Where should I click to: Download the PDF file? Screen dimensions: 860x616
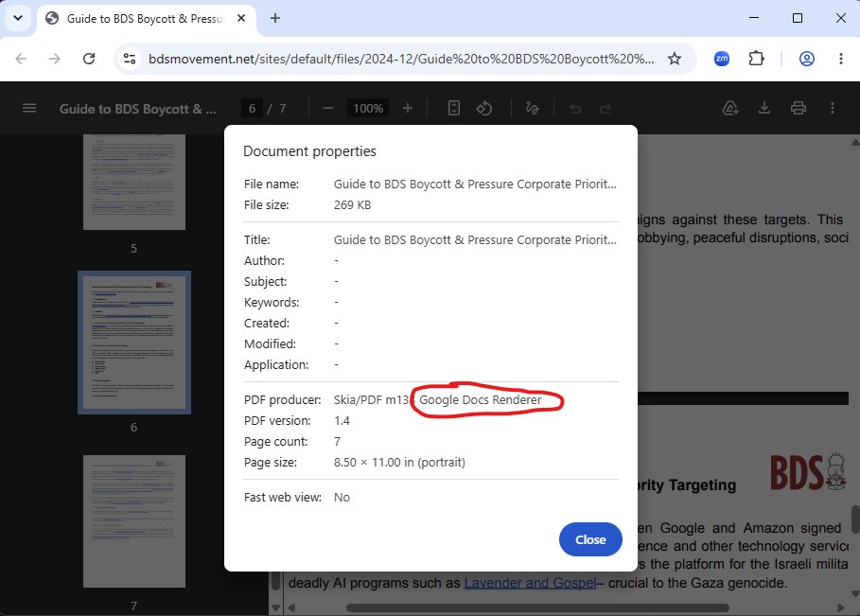point(764,108)
